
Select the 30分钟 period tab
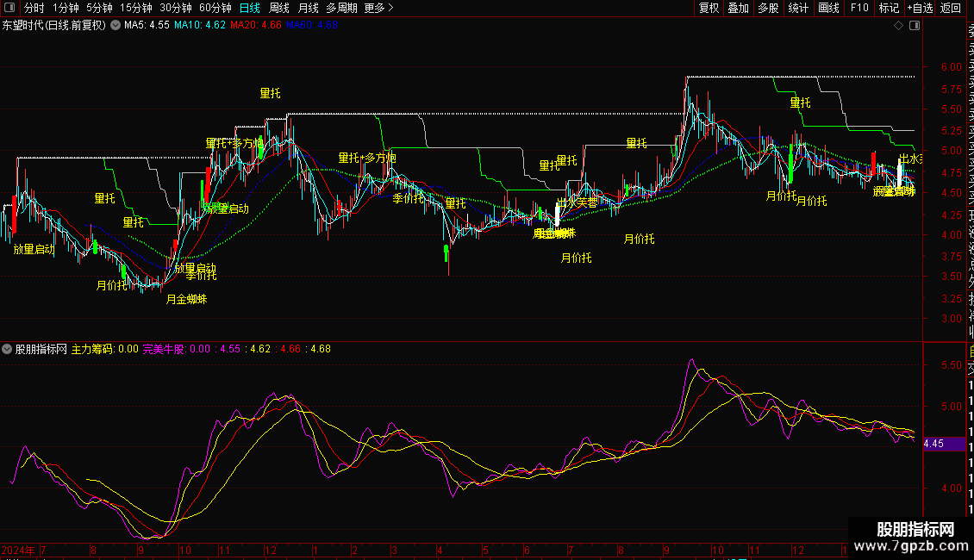pyautogui.click(x=176, y=8)
